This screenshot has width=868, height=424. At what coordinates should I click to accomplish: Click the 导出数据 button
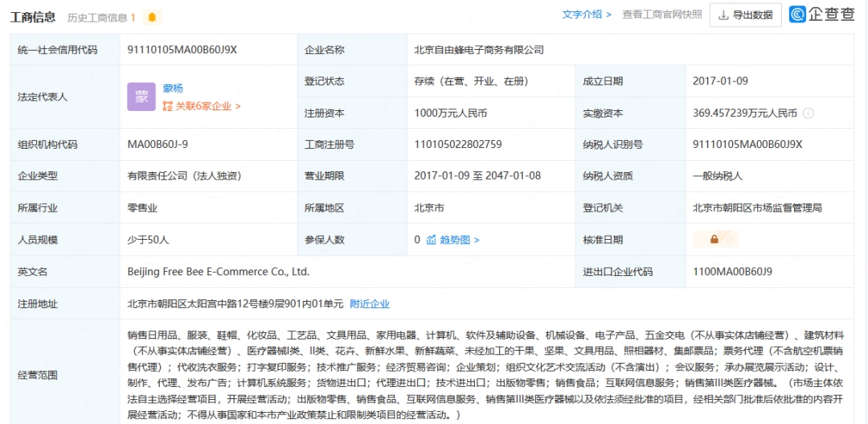coord(746,15)
